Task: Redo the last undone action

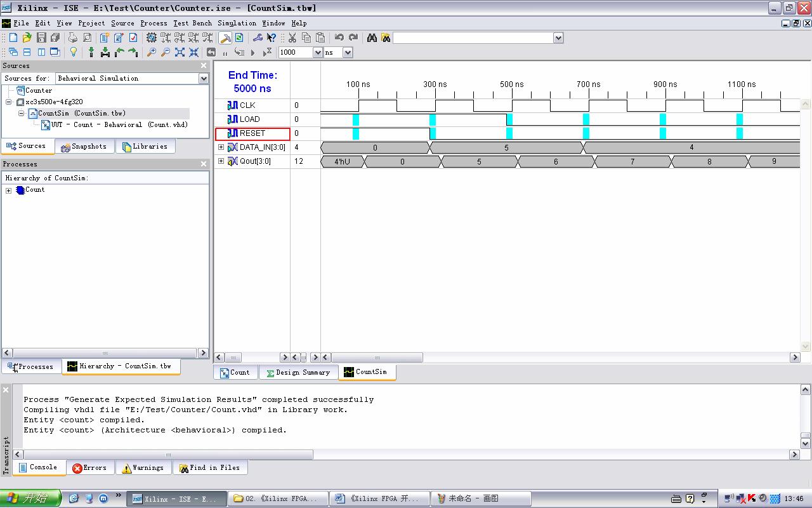Action: tap(353, 38)
